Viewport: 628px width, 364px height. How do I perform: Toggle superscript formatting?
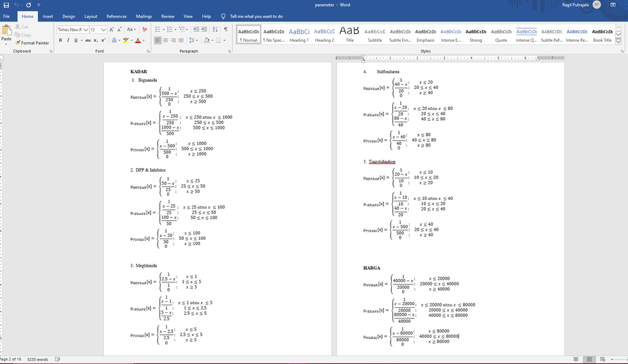click(x=103, y=41)
